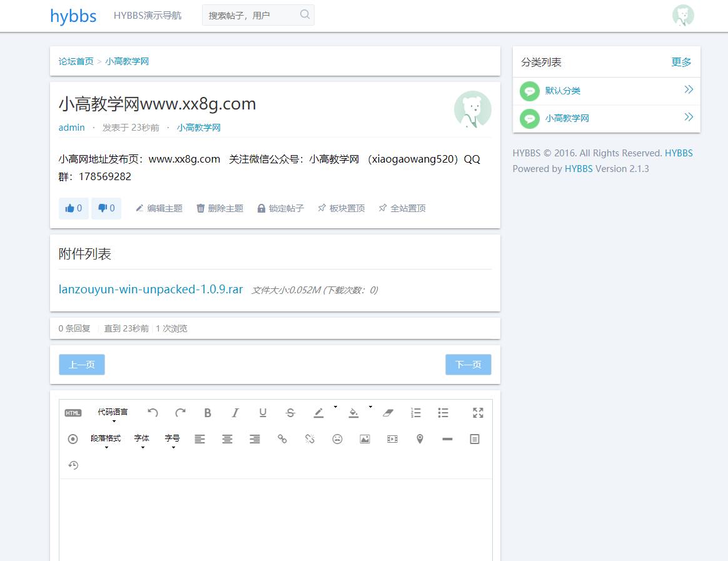Open the post author's avatar

473,109
